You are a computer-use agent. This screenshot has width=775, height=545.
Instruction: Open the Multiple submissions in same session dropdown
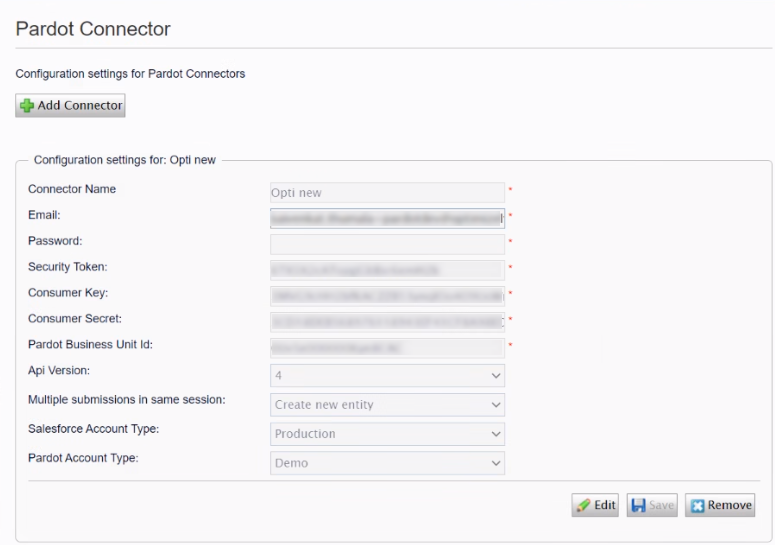pos(388,405)
